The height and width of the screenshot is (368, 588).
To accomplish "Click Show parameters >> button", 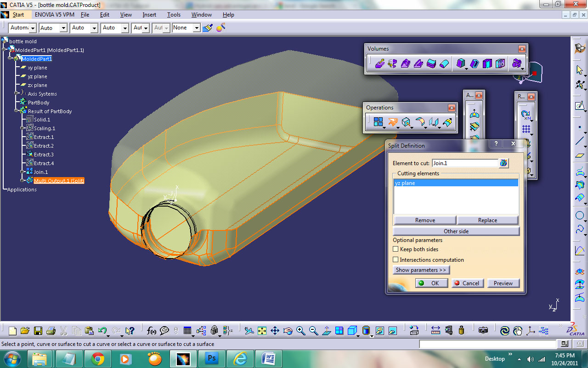I will pos(421,270).
